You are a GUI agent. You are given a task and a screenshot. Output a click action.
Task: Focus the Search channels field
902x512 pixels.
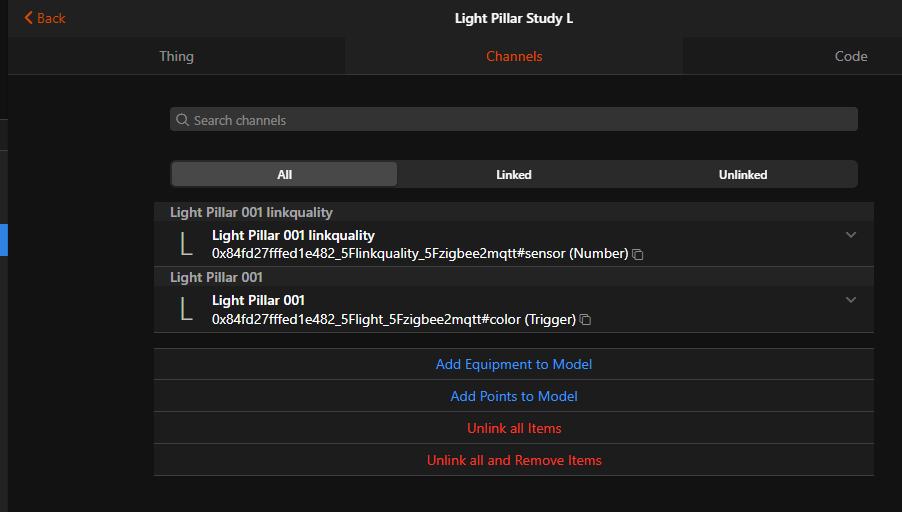click(x=520, y=120)
